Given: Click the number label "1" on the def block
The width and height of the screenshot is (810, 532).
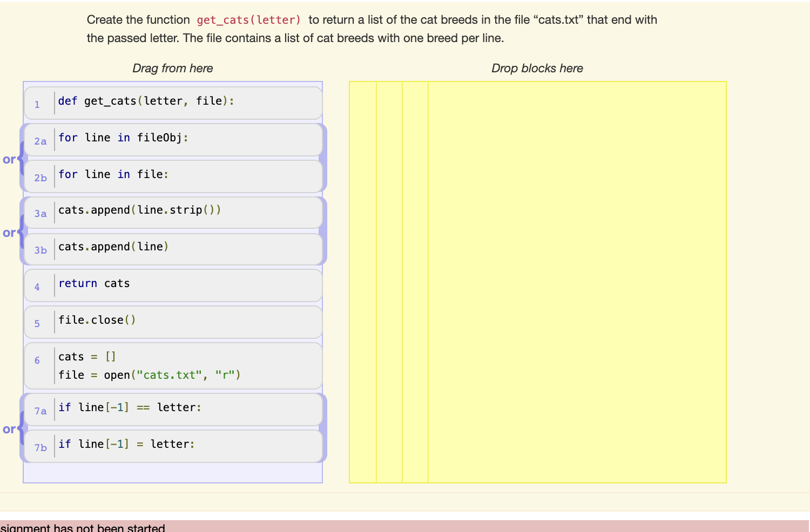Looking at the screenshot, I should click(x=37, y=104).
